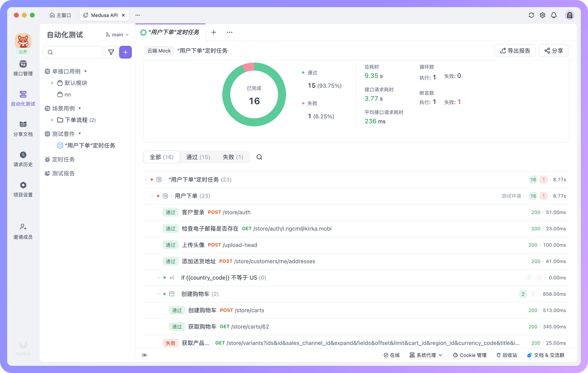The height and width of the screenshot is (373, 588).
Task: Open the main branch dropdown
Action: [x=117, y=35]
